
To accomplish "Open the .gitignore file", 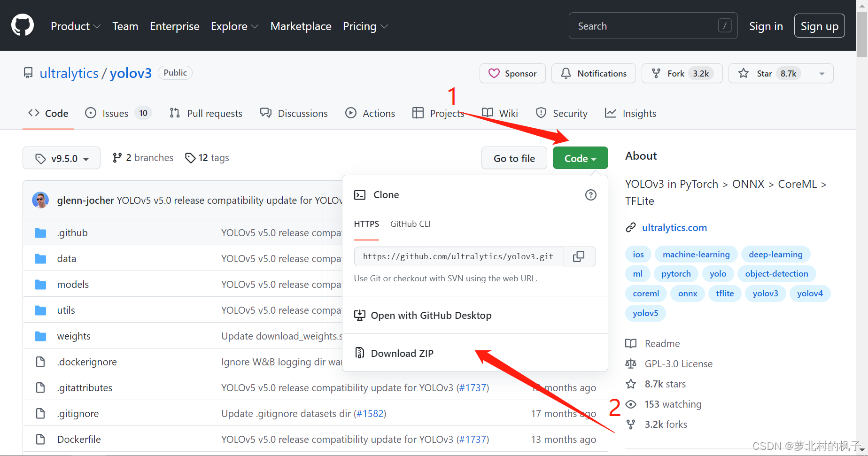I will (78, 414).
